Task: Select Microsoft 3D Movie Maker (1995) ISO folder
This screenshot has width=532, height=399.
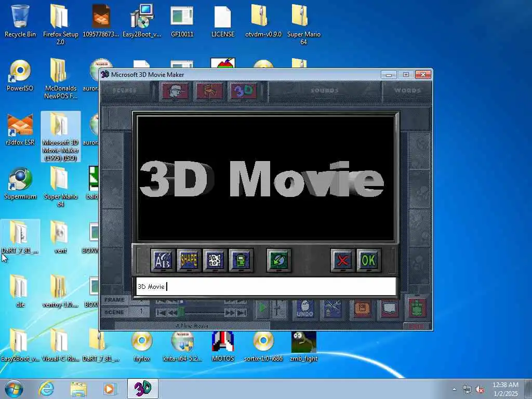Action: [60, 137]
